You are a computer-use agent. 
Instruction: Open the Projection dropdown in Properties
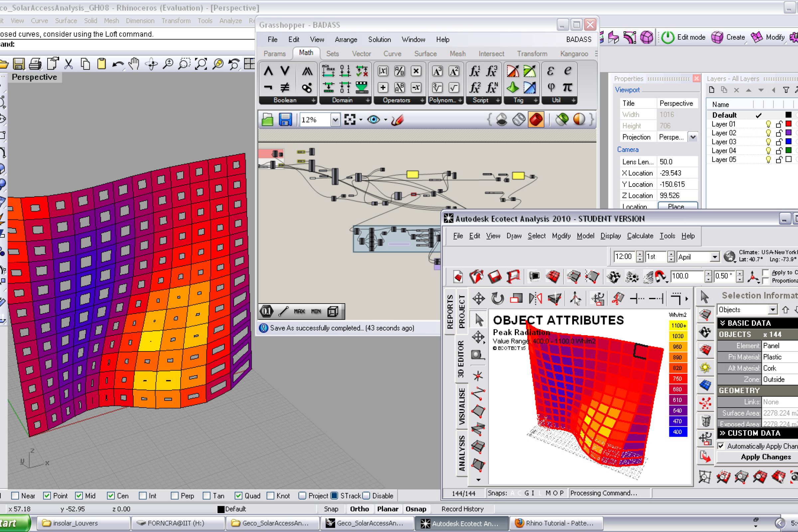693,137
